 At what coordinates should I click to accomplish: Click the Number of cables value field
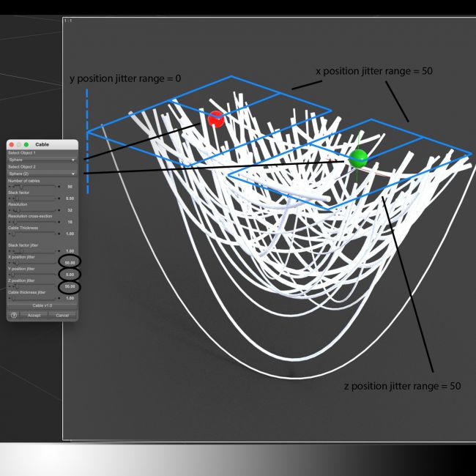(x=70, y=187)
